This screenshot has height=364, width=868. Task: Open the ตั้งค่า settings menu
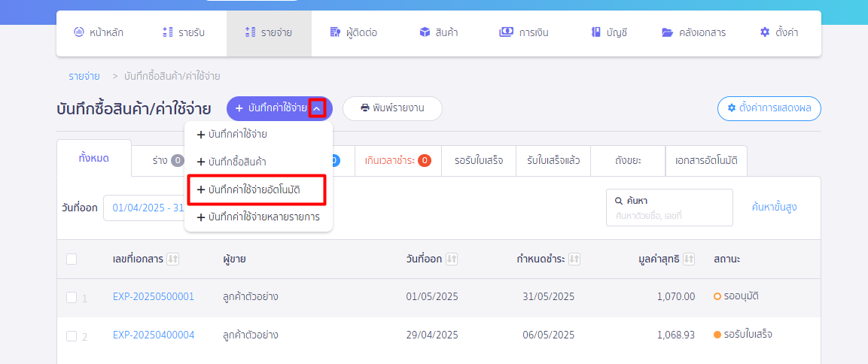coord(779,32)
